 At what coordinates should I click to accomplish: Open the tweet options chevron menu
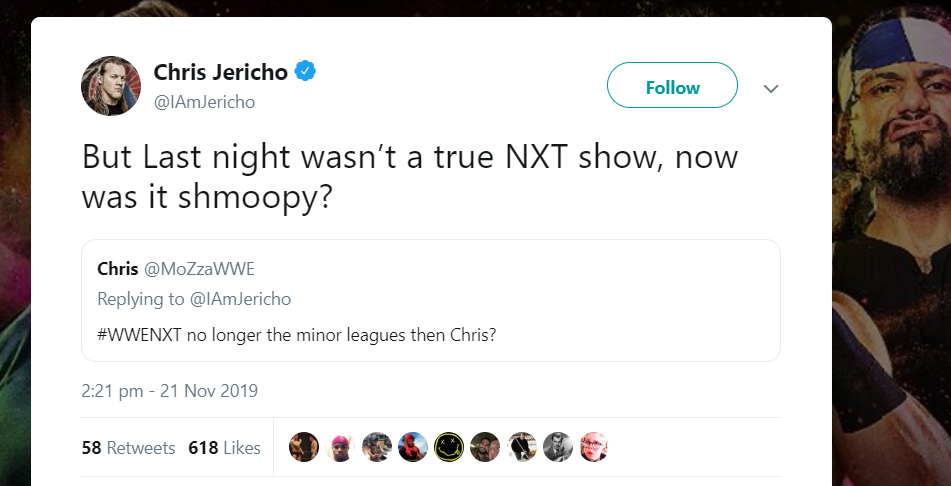coord(770,89)
